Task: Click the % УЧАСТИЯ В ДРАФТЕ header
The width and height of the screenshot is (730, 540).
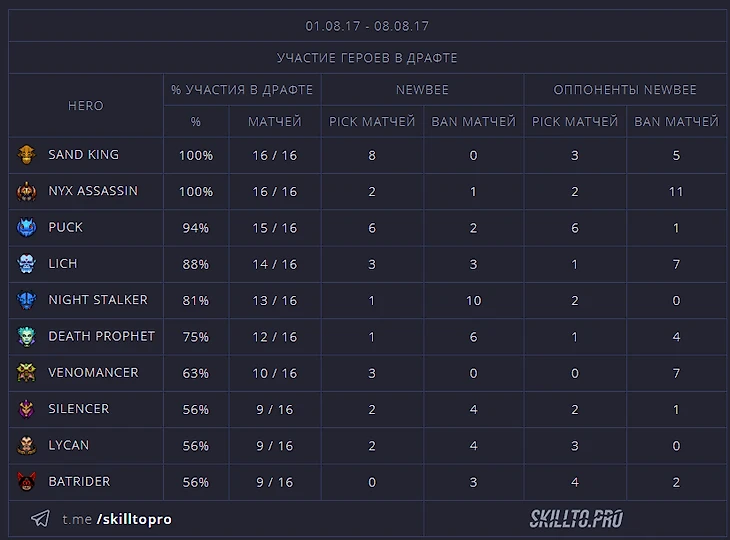Action: point(242,90)
